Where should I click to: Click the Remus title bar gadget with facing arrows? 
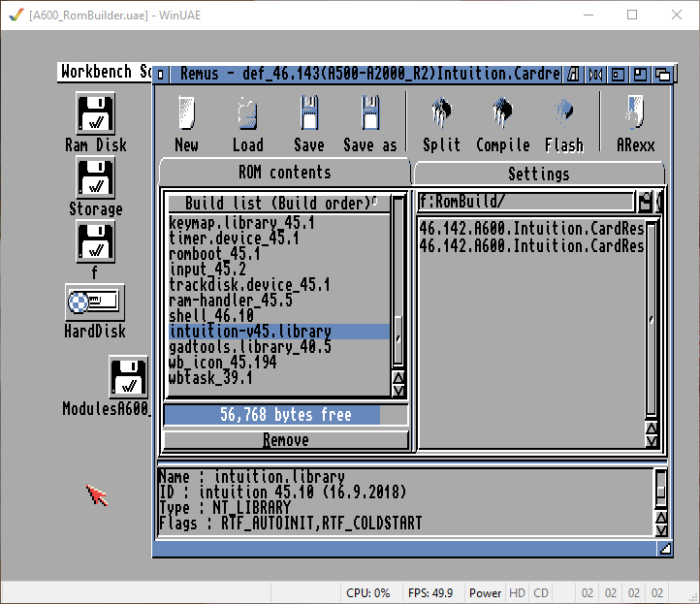(595, 74)
